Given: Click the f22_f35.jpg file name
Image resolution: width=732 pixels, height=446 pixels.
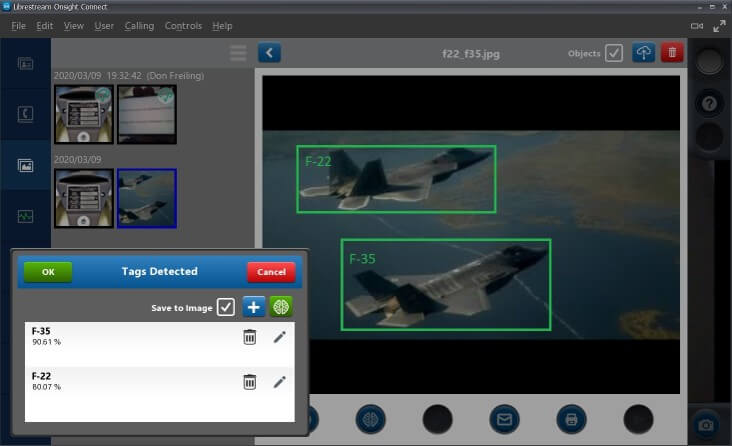Looking at the screenshot, I should point(471,54).
